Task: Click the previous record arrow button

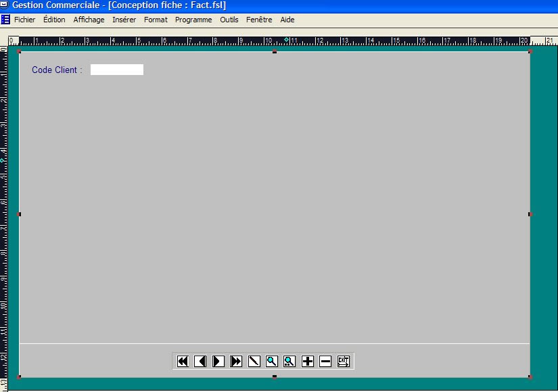Action: tap(200, 362)
